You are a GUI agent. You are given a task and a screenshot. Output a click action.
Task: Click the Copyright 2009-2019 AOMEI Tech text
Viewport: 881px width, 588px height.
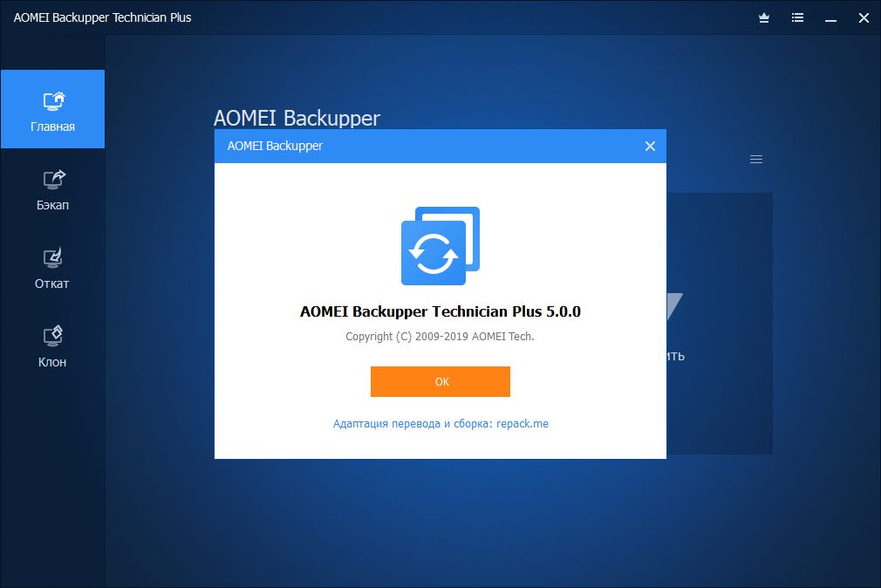[x=440, y=336]
